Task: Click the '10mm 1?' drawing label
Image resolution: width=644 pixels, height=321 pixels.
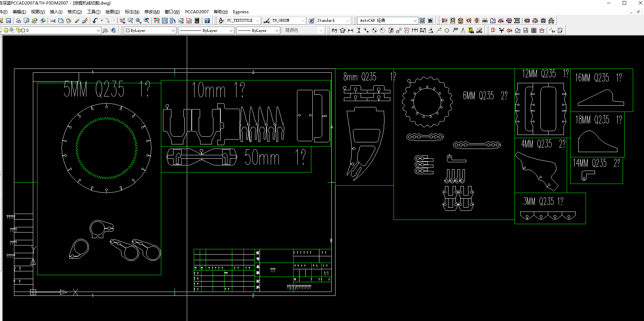Action: pos(218,90)
